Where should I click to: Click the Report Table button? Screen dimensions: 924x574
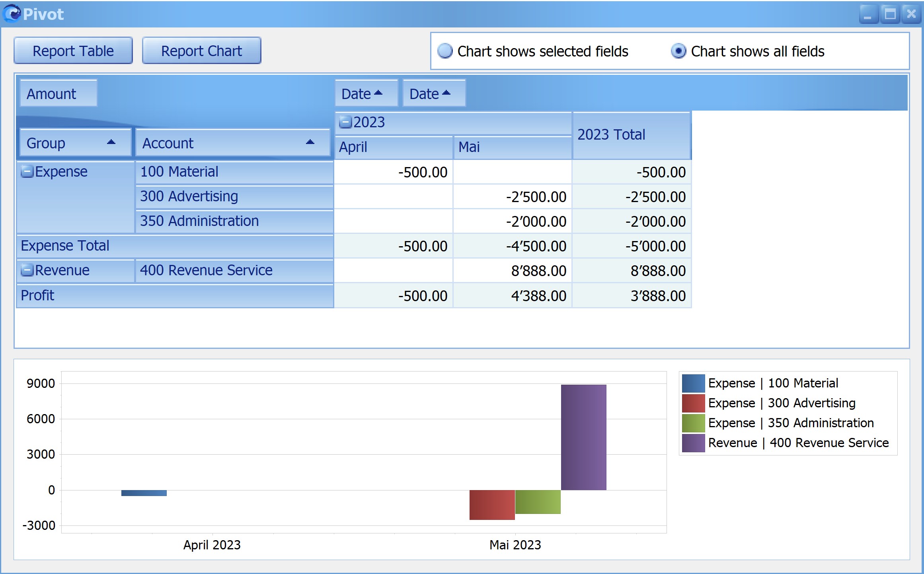pyautogui.click(x=73, y=51)
